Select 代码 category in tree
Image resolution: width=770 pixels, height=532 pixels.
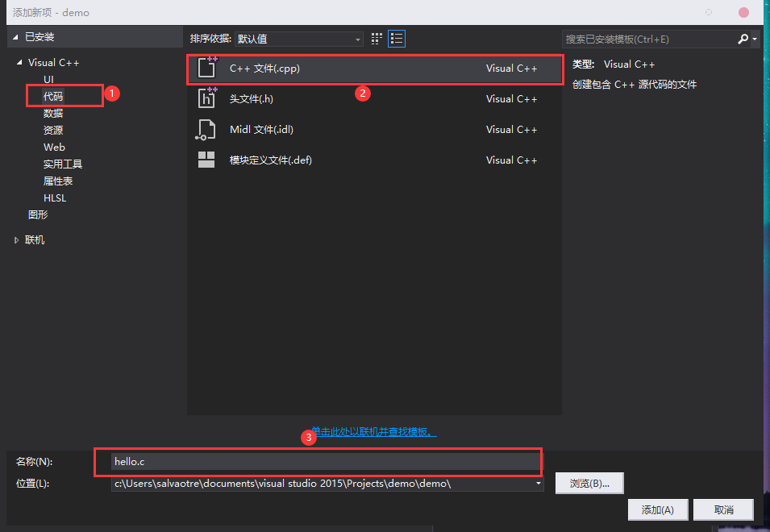(x=53, y=96)
